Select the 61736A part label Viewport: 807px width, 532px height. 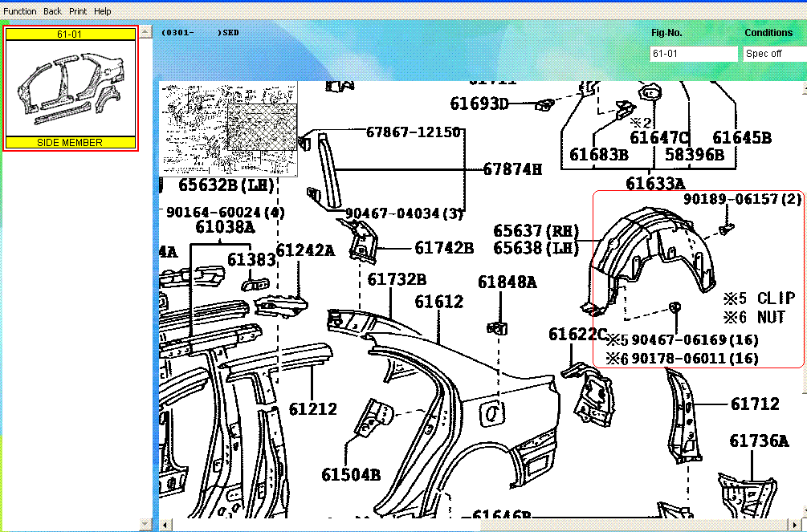tap(758, 440)
